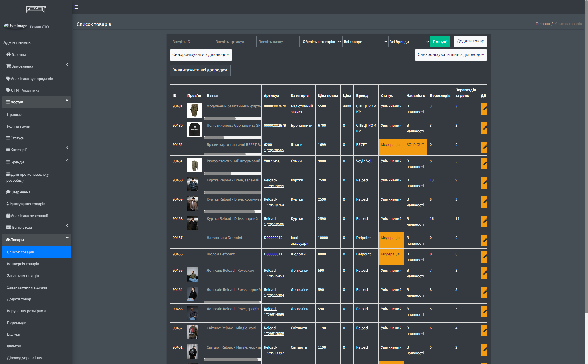Select Список товарів sidebar item

36,252
